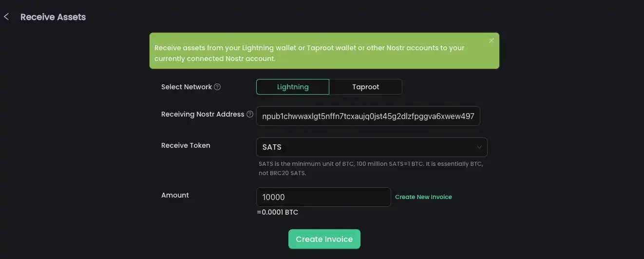The width and height of the screenshot is (644, 259).
Task: Select the Lightning network option
Action: pos(293,87)
